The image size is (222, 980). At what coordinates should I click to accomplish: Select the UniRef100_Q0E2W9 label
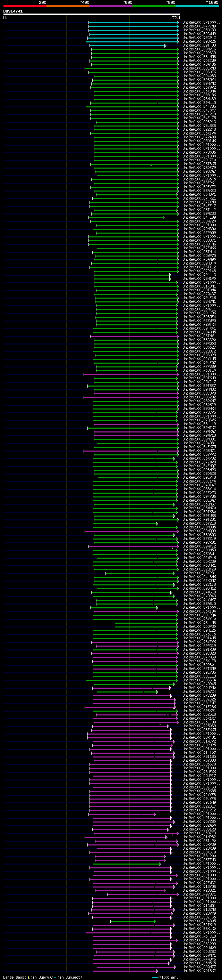click(x=199, y=60)
